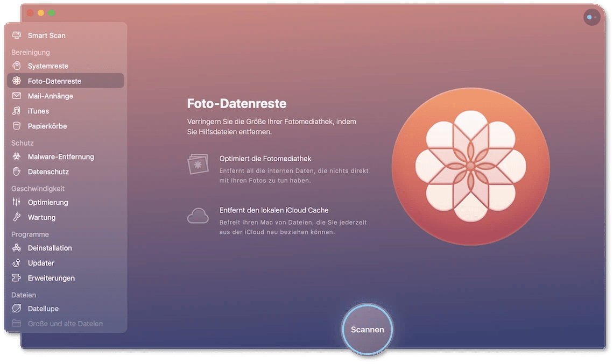613x364 pixels.
Task: Click the cloud icon beside iCloud Cache
Action: [198, 216]
